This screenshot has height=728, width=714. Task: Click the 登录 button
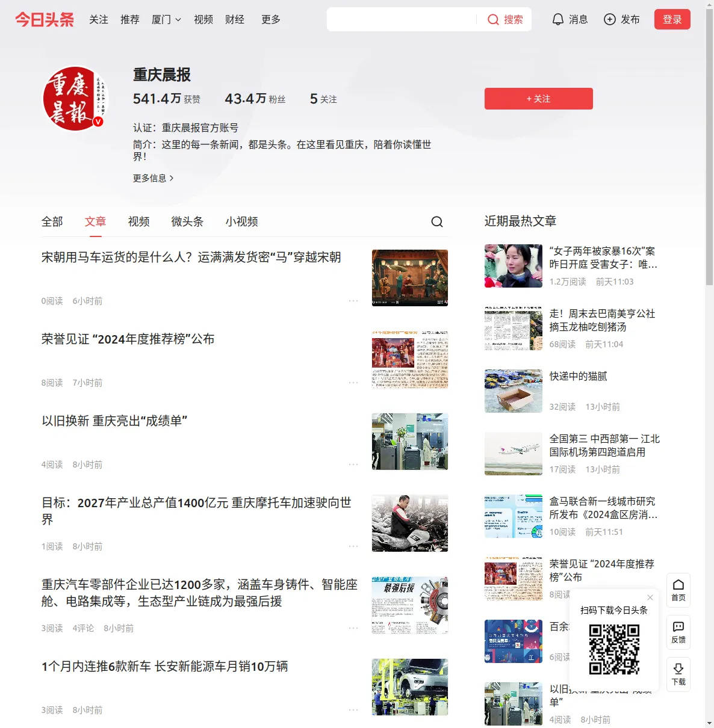[672, 19]
